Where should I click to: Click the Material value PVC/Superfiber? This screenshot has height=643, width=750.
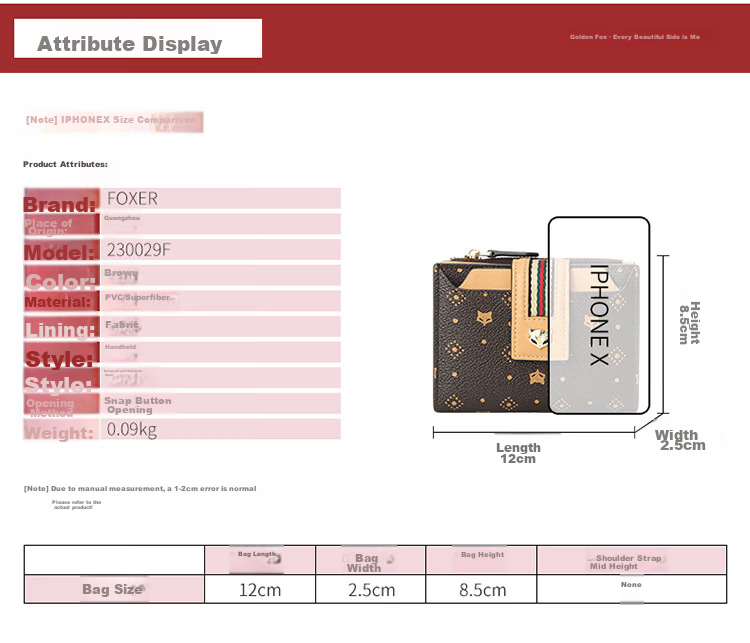pos(137,297)
